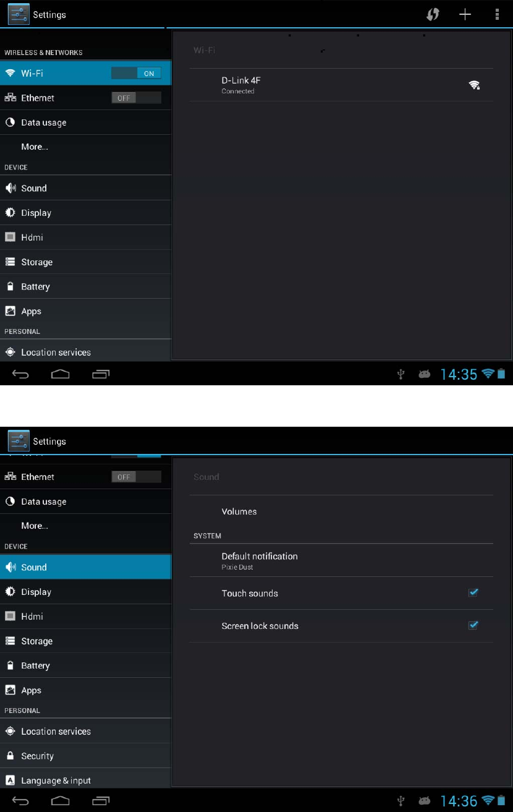The height and width of the screenshot is (812, 513).
Task: Click the Settings app icon on the Sound screen
Action: click(x=19, y=441)
